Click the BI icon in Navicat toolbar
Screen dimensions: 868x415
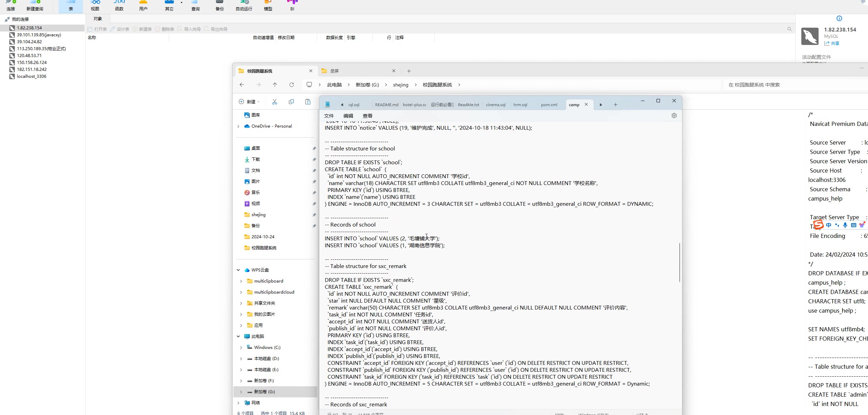(x=292, y=5)
